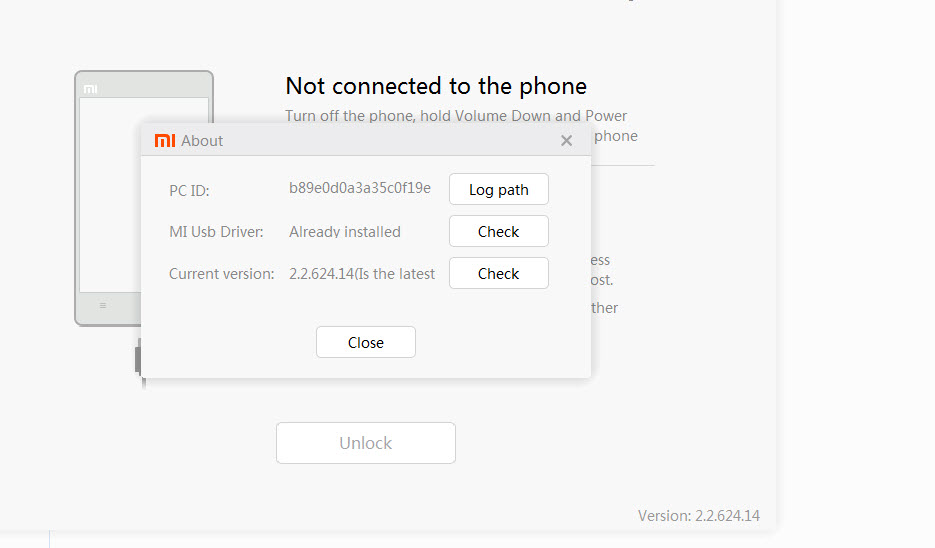935x548 pixels.
Task: Select the PC ID value text
Action: (359, 188)
